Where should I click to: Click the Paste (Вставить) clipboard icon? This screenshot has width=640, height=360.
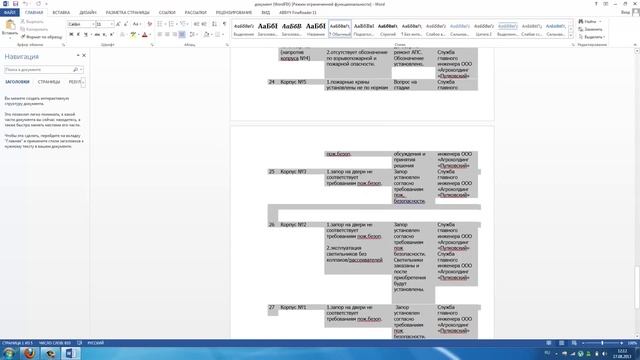(x=10, y=25)
